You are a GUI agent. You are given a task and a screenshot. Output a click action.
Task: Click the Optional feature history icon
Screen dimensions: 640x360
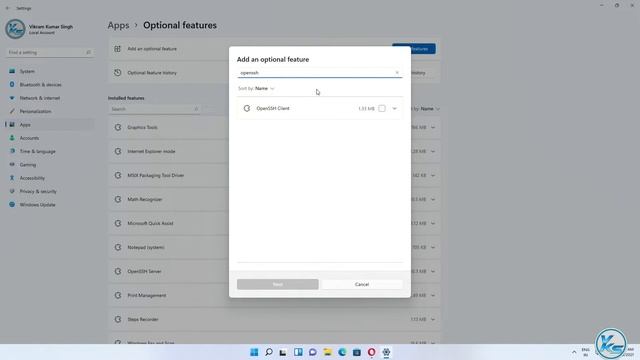pos(118,73)
